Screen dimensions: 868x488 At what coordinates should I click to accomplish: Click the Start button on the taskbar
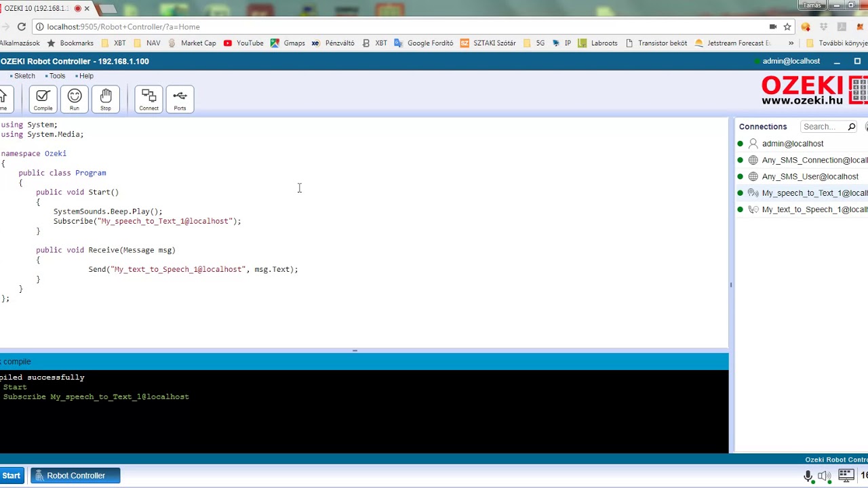[12, 476]
